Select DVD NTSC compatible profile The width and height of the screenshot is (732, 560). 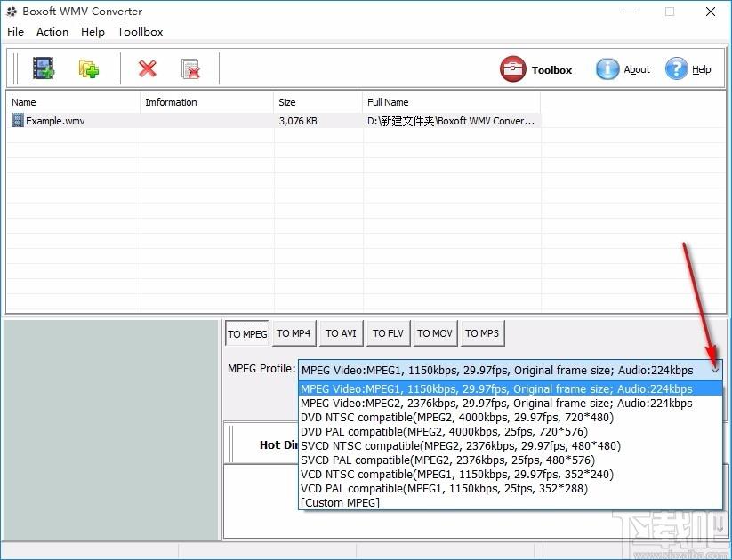point(511,417)
